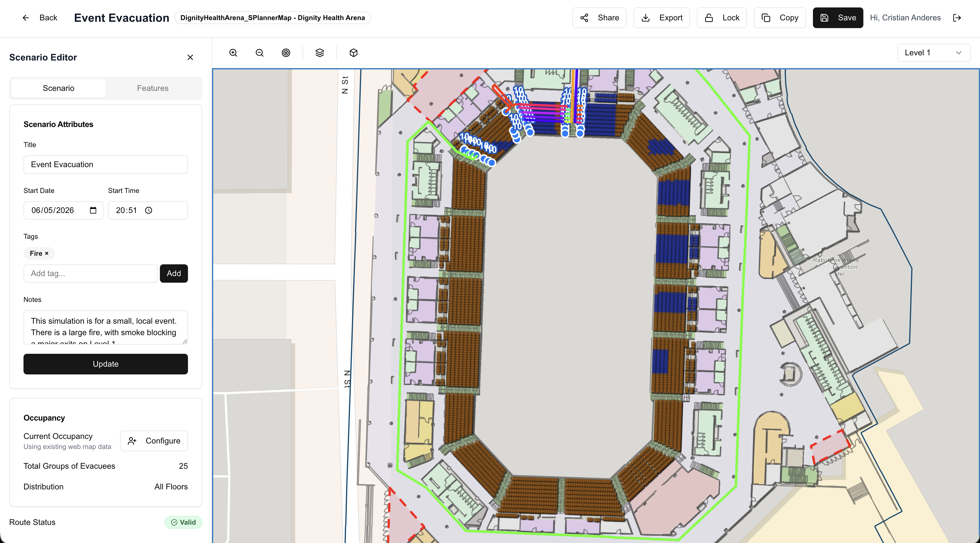The image size is (980, 543).
Task: Close the Scenario Editor panel
Action: 190,57
